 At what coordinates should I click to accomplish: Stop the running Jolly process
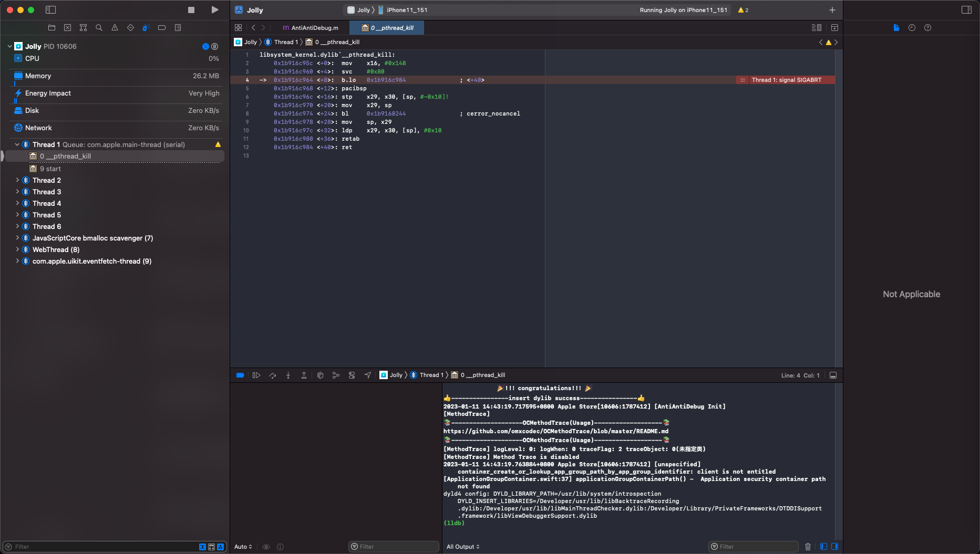[x=191, y=10]
